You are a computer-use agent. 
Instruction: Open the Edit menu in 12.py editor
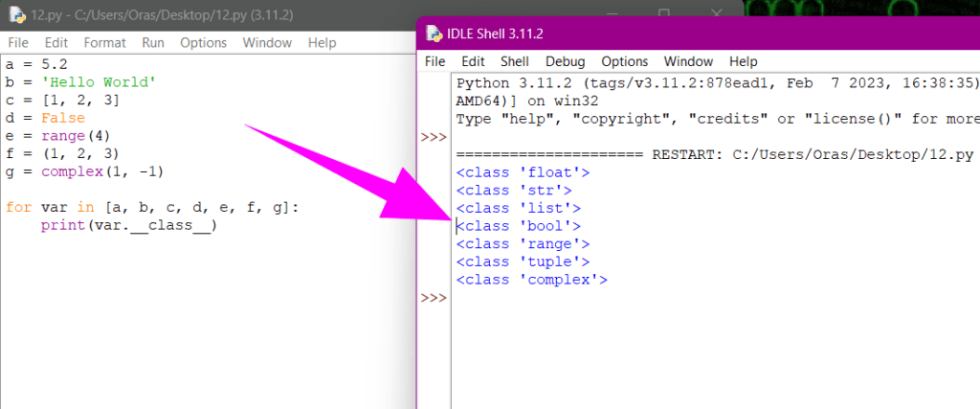[56, 43]
